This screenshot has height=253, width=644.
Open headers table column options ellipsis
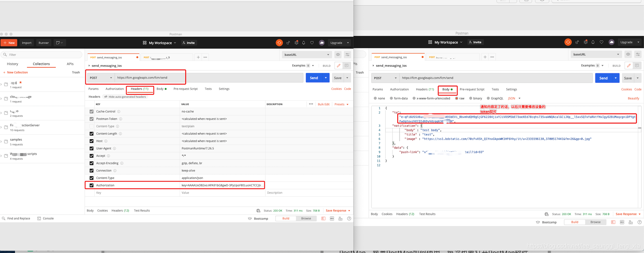coord(311,104)
